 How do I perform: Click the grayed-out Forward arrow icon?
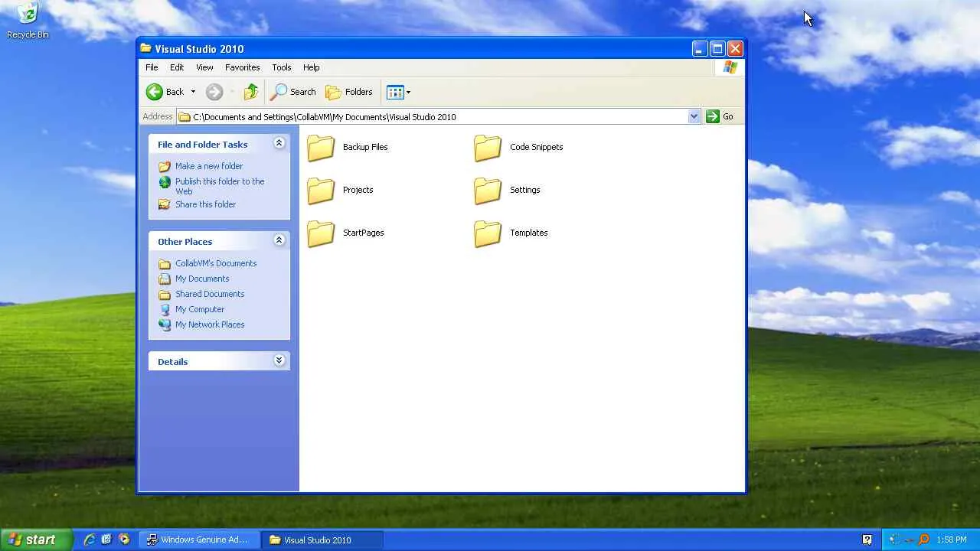(214, 92)
